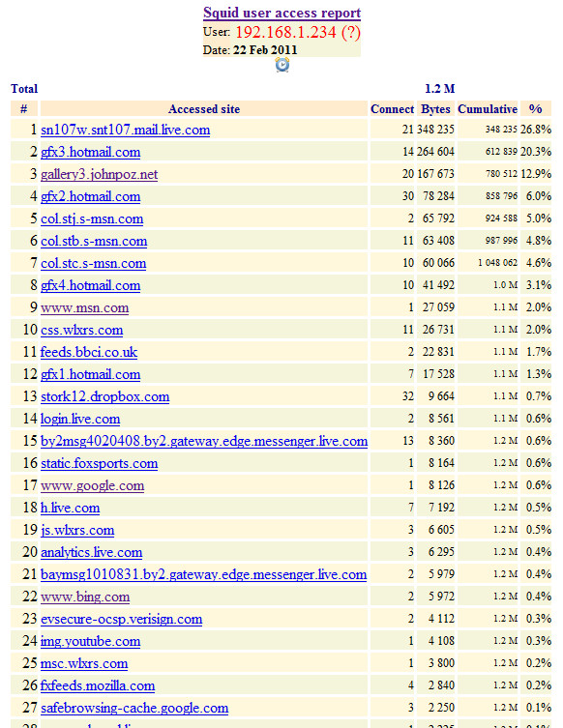Open img.youtube.com link
This screenshot has height=728, width=563.
[91, 642]
